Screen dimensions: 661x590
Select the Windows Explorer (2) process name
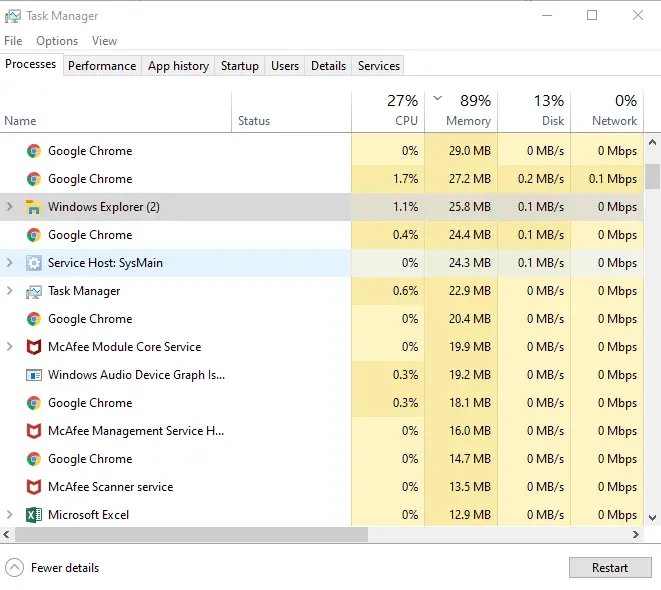[x=104, y=207]
